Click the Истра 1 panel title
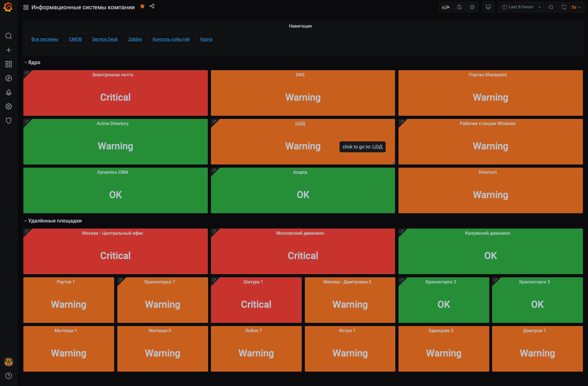 [347, 331]
